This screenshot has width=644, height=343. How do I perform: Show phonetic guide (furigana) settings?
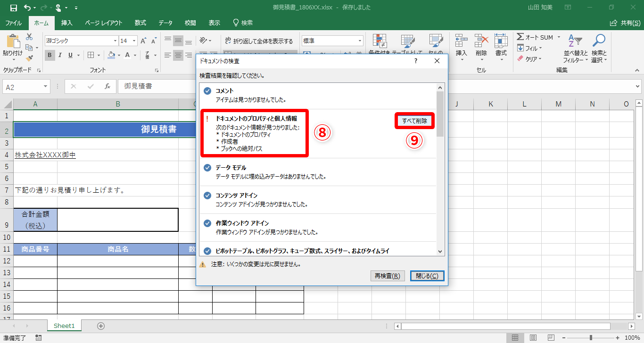click(x=148, y=55)
